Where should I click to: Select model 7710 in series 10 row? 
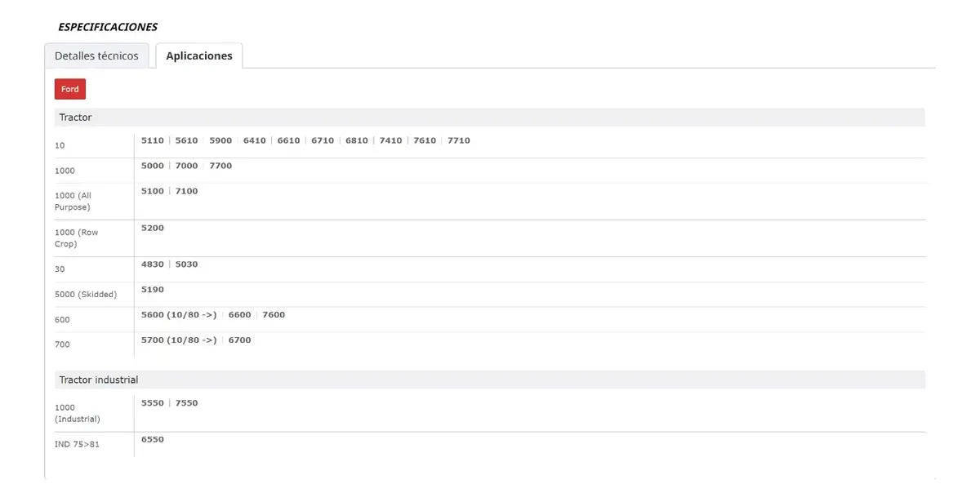click(459, 140)
